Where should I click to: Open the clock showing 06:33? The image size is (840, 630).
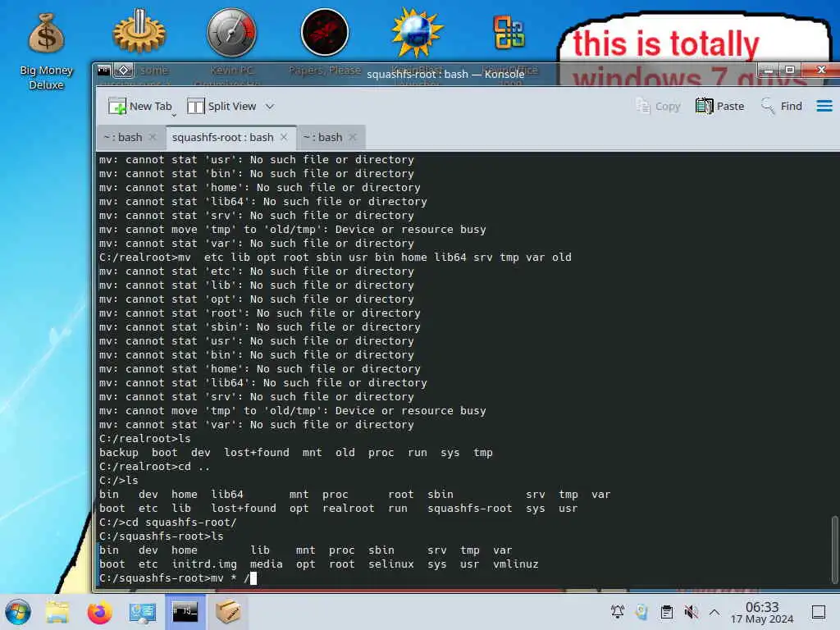[x=762, y=612]
